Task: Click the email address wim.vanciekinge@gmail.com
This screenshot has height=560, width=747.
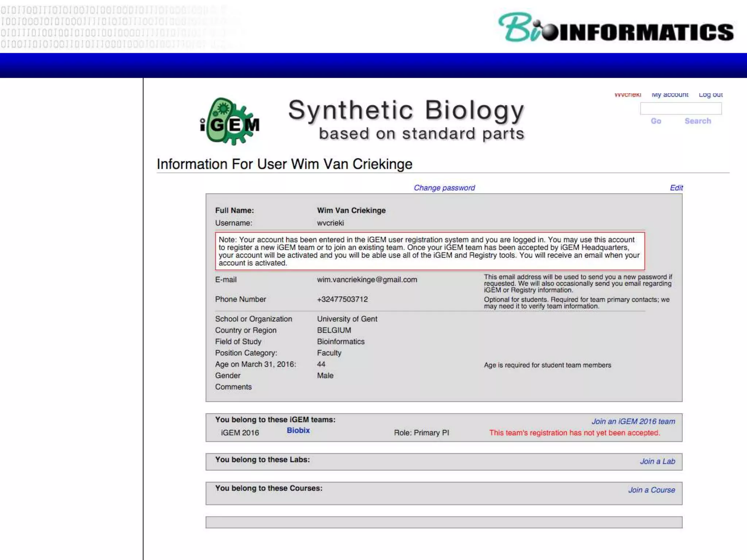Action: (x=367, y=280)
